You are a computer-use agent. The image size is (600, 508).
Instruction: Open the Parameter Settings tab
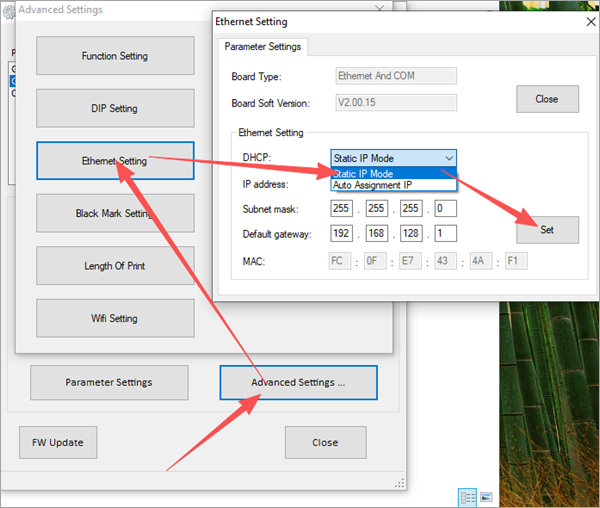(264, 46)
